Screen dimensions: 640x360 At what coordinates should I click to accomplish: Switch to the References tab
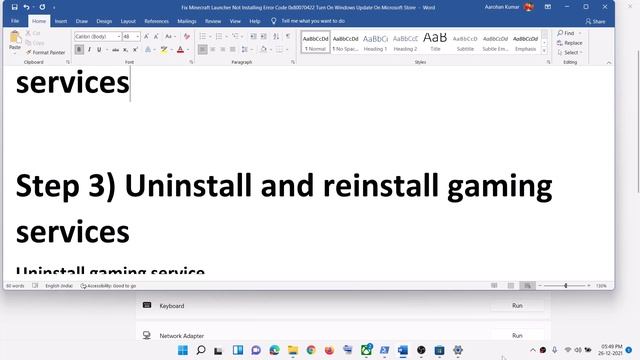(156, 21)
